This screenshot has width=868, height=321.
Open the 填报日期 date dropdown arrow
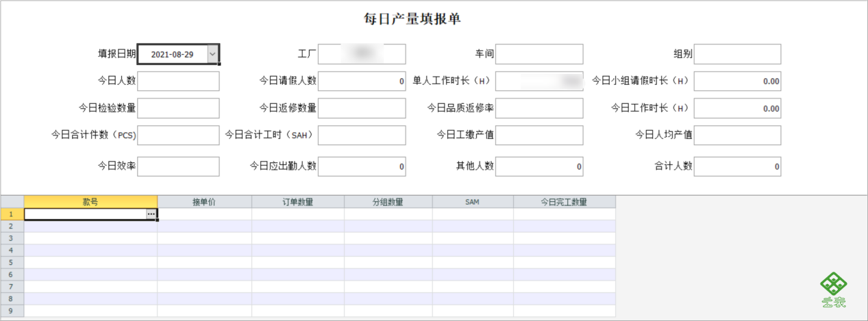click(212, 54)
